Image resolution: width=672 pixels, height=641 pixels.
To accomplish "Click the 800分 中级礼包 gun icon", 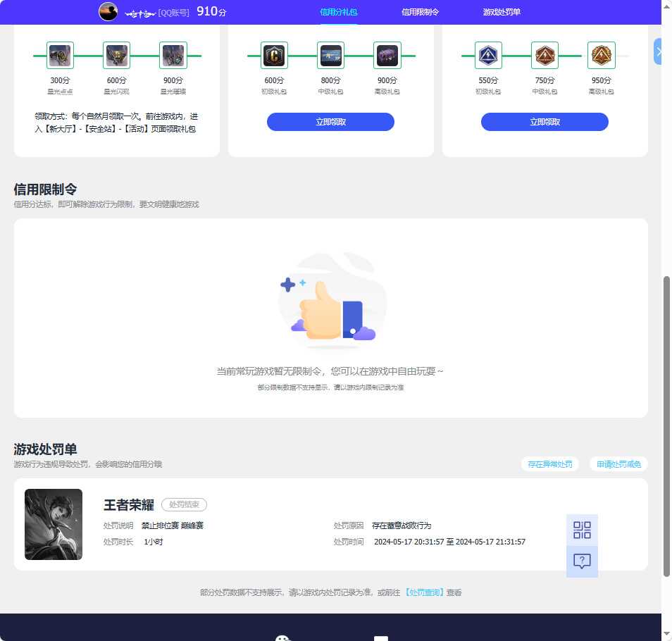I will point(331,55).
